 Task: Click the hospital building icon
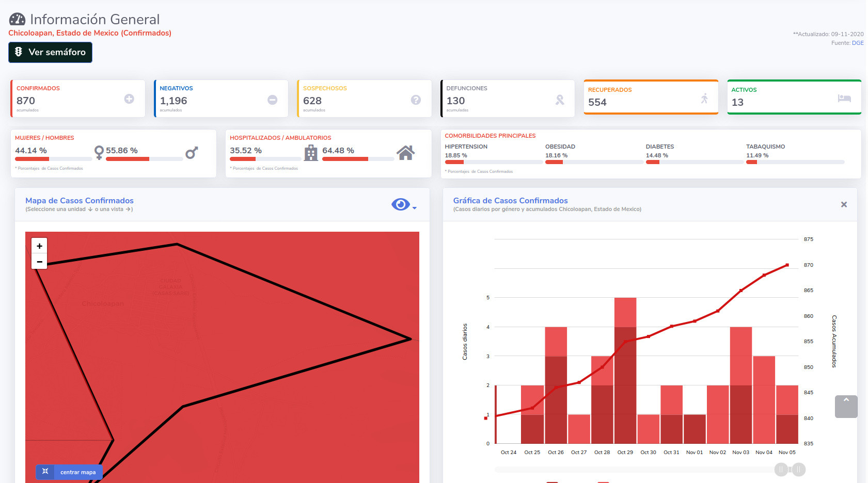coord(311,153)
